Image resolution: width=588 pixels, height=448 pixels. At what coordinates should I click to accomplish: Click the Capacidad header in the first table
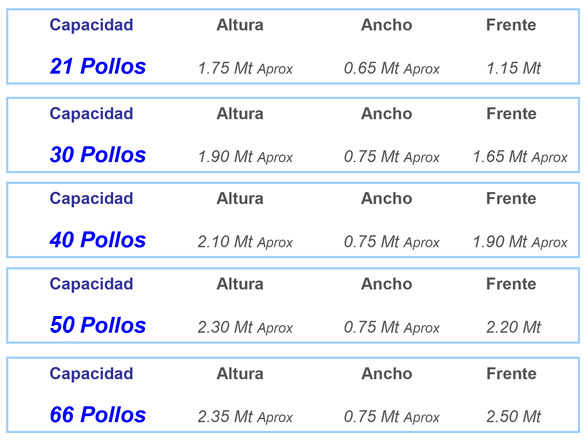tap(91, 25)
